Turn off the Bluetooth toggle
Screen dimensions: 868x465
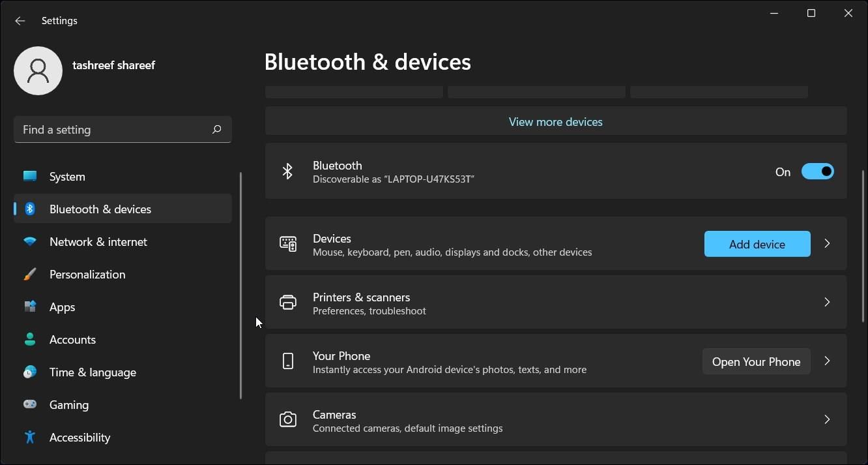point(818,171)
